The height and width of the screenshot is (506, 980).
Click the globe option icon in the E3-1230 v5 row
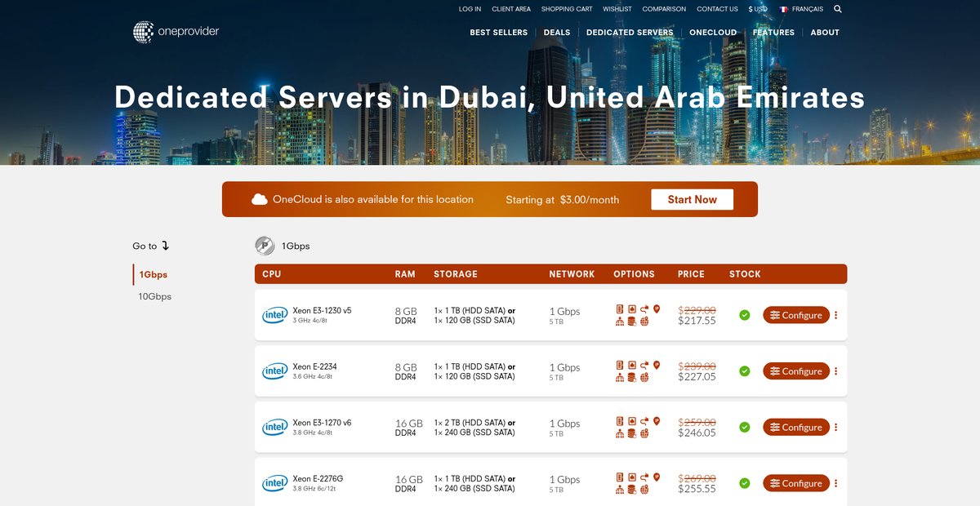[644, 322]
